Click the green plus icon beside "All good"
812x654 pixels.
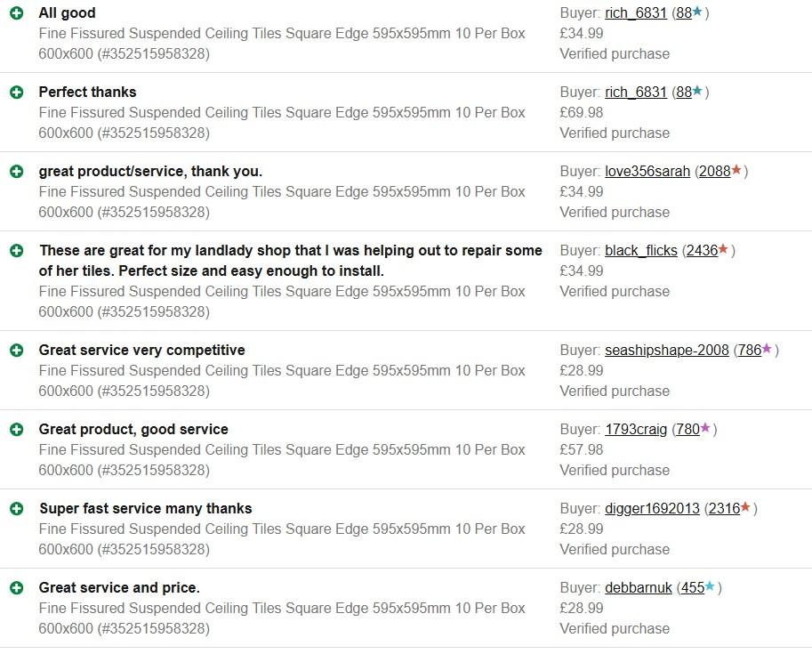16,13
